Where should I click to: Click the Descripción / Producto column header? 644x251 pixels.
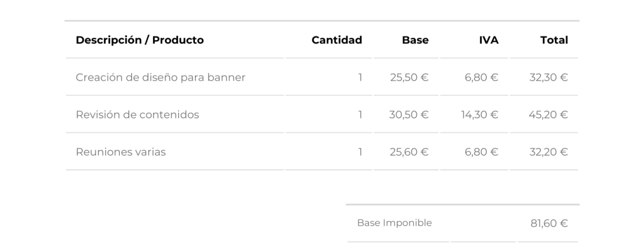pos(140,40)
